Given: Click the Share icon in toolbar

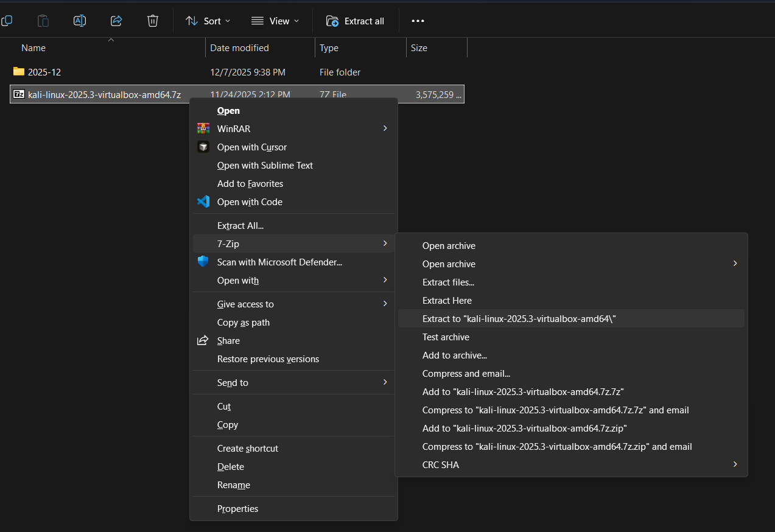Looking at the screenshot, I should (116, 21).
